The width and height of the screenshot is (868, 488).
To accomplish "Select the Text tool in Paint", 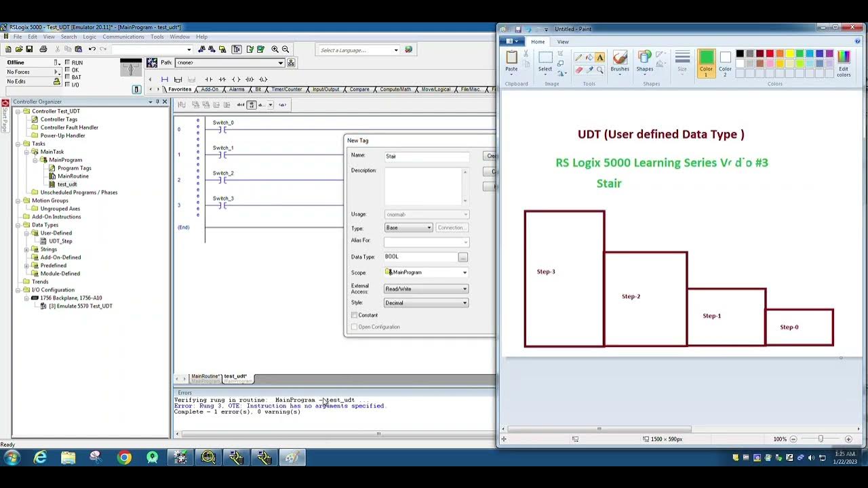I will coord(600,58).
